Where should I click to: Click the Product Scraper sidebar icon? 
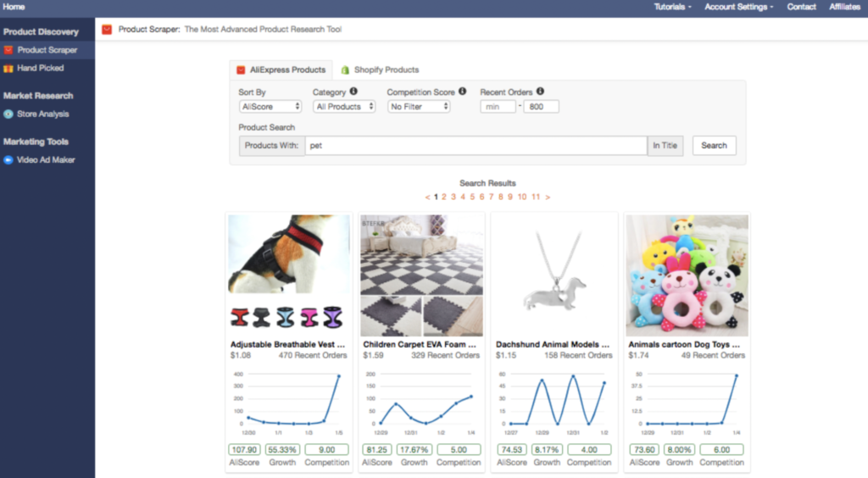click(8, 50)
